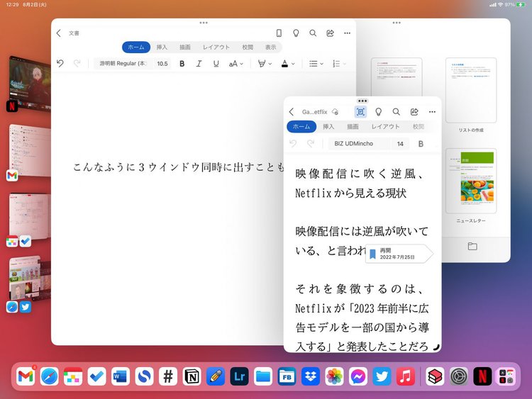Toggle the highlighted focus view icon
Screen dimensions: 532x399
[x=360, y=112]
